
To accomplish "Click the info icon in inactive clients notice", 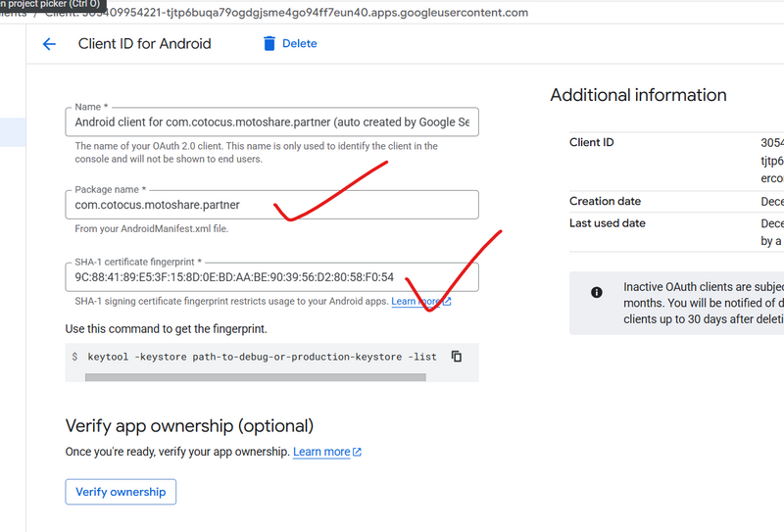I will [x=597, y=292].
